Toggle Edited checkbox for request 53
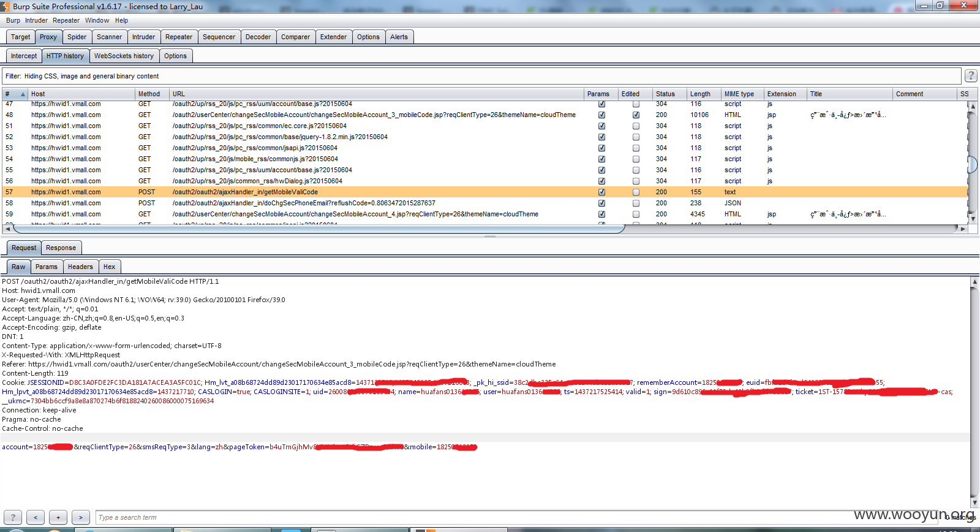The image size is (980, 532). click(636, 148)
